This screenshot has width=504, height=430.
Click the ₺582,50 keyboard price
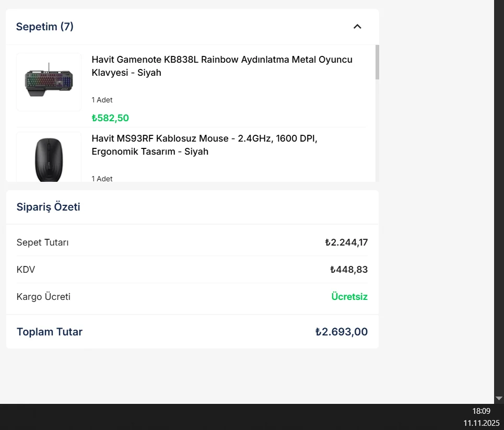point(110,118)
